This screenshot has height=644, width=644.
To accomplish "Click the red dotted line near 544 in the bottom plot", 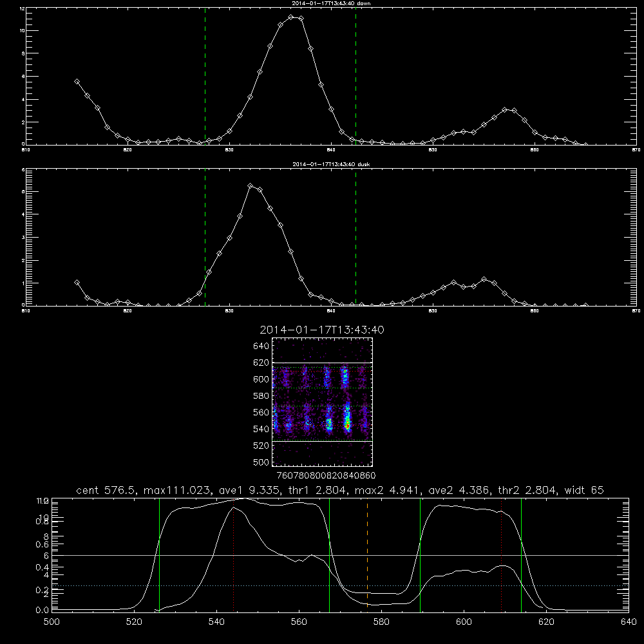I will click(233, 554).
